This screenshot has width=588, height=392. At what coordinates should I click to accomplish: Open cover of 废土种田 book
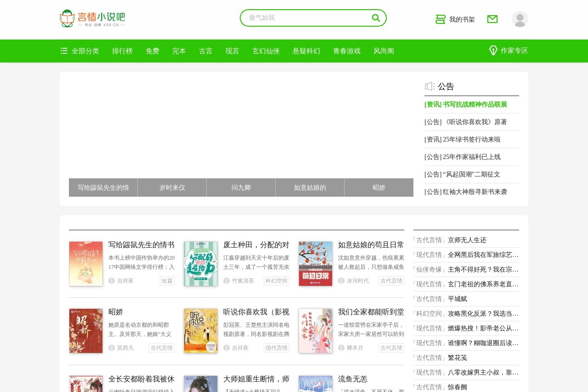click(201, 264)
